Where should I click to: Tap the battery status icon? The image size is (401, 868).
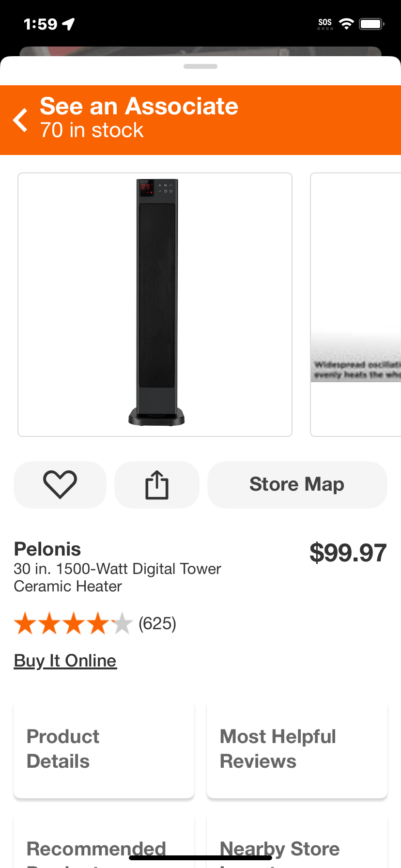tap(371, 24)
